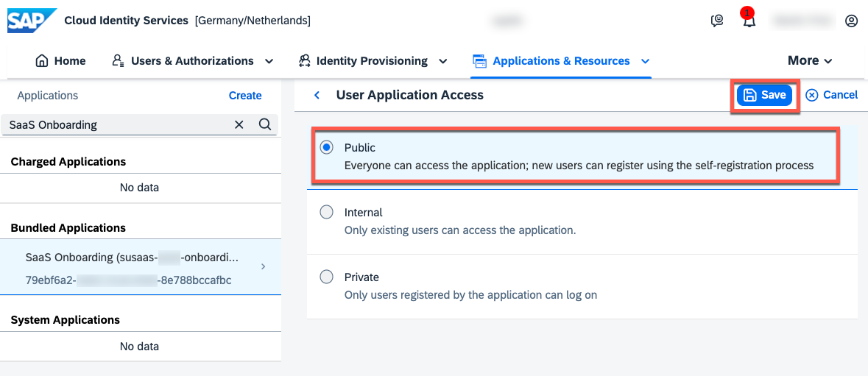Open the More menu
The image size is (868, 376).
pos(810,61)
